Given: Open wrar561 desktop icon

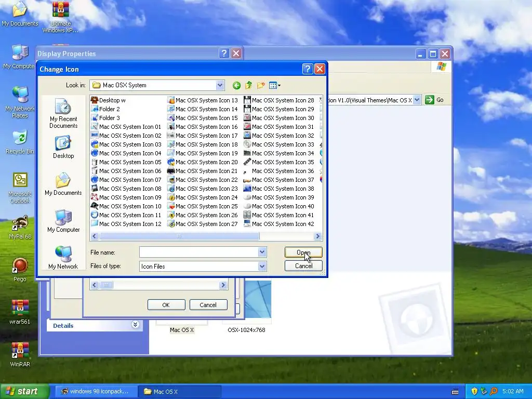Looking at the screenshot, I should pyautogui.click(x=20, y=312).
